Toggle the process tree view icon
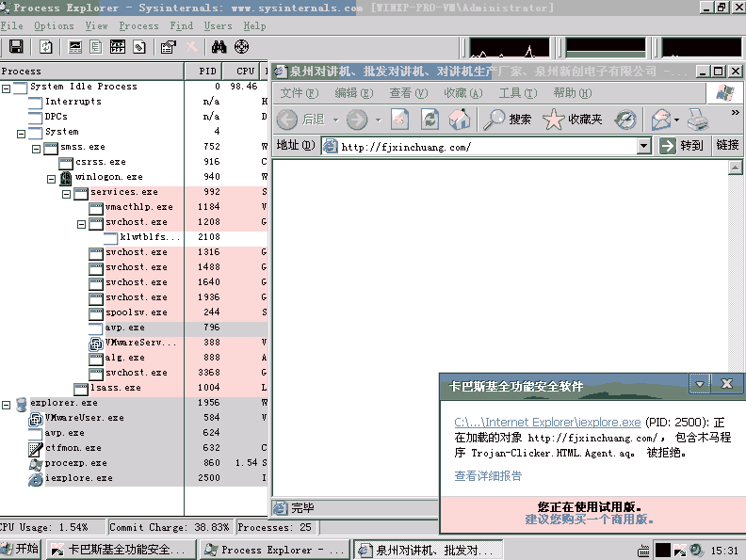 96,46
